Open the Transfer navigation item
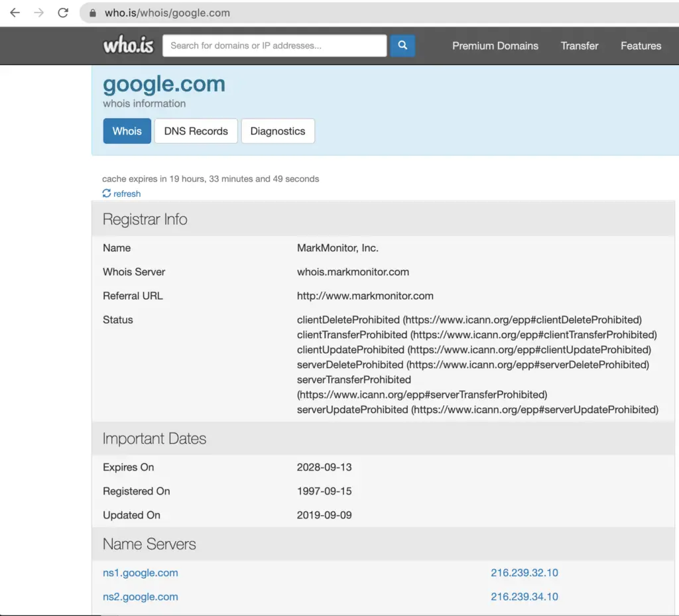The height and width of the screenshot is (616, 679). tap(580, 46)
